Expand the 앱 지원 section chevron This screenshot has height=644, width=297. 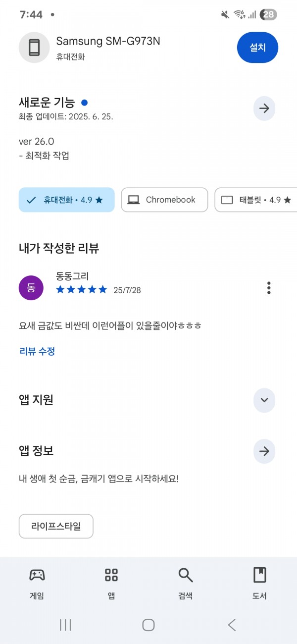pyautogui.click(x=264, y=400)
